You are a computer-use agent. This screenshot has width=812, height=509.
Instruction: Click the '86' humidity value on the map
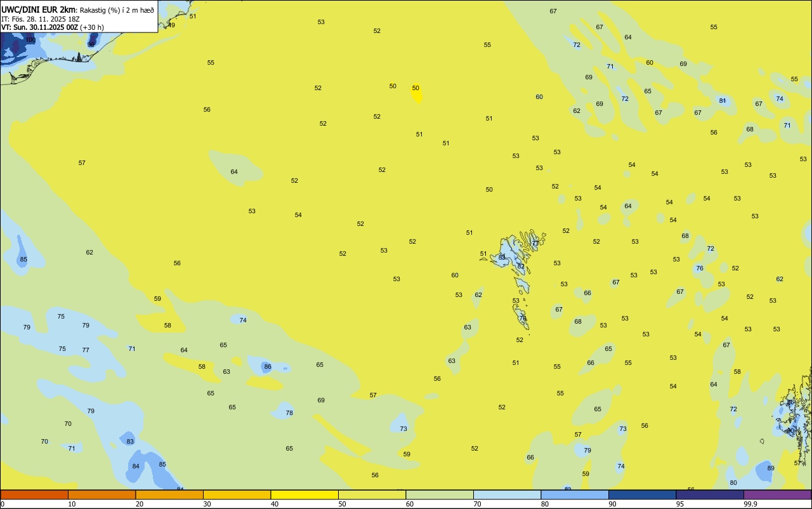click(268, 367)
